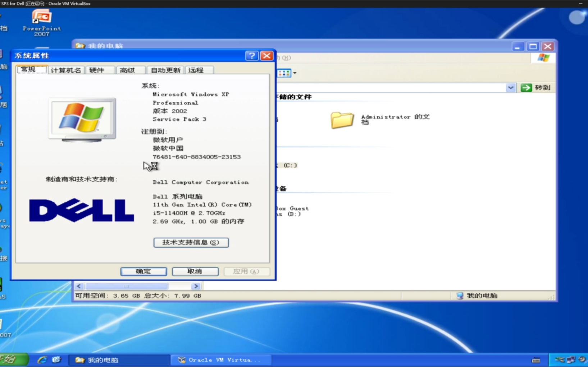The width and height of the screenshot is (588, 367).
Task: Activate 我的电脑 taskbar button
Action: point(119,360)
